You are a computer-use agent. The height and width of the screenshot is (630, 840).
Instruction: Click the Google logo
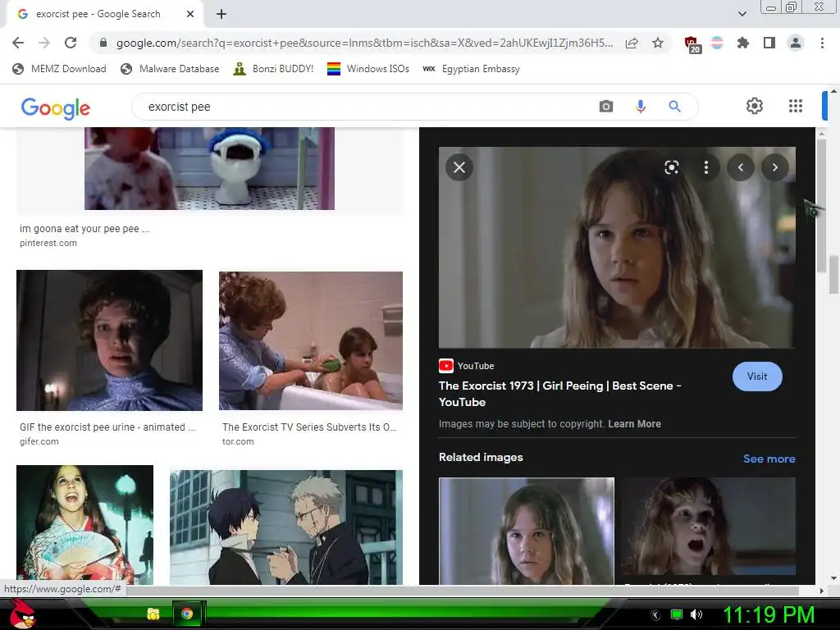(x=55, y=107)
